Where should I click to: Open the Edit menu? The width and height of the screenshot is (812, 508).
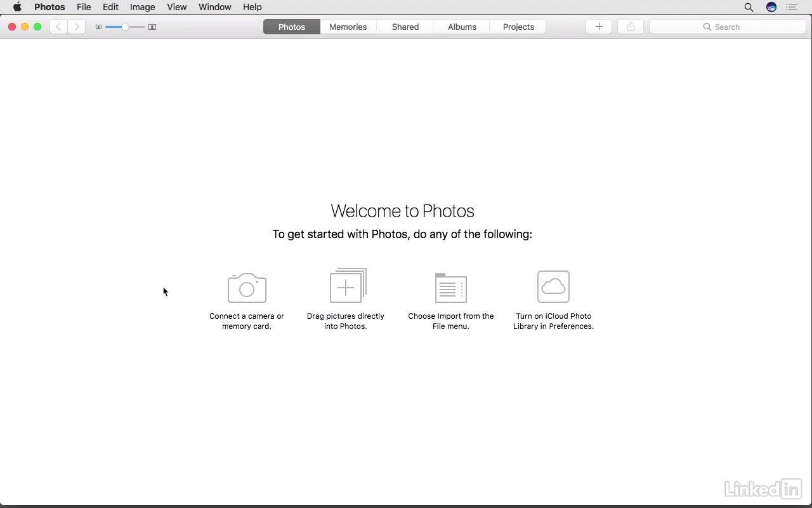[110, 7]
